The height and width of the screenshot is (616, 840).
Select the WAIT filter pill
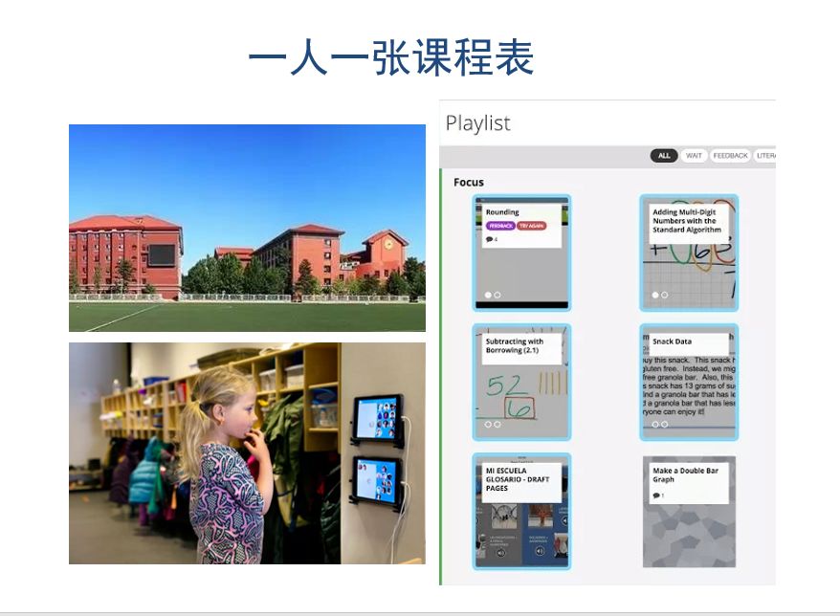click(694, 155)
